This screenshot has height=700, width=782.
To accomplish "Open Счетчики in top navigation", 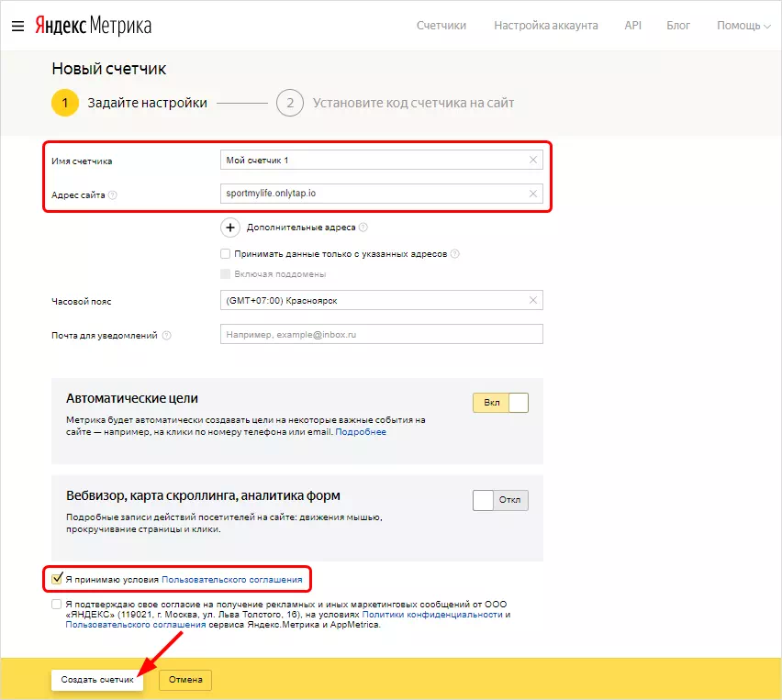I will pyautogui.click(x=441, y=26).
